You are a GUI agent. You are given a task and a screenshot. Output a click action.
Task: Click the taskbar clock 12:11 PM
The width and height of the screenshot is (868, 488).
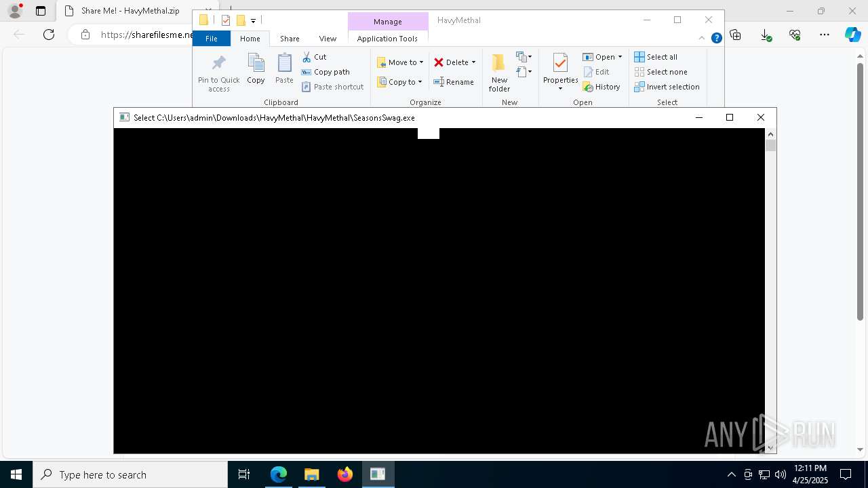(x=810, y=468)
